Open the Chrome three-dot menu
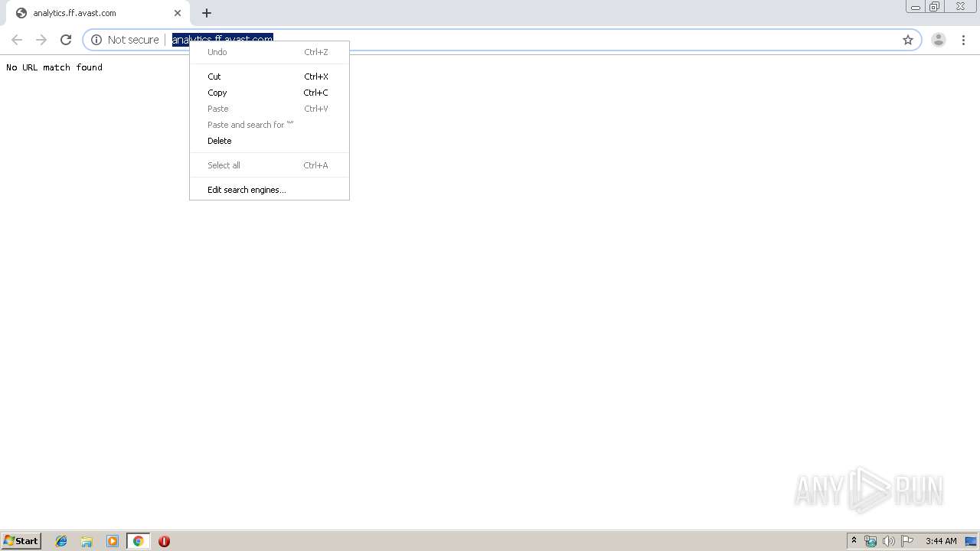Image resolution: width=980 pixels, height=551 pixels. point(963,40)
